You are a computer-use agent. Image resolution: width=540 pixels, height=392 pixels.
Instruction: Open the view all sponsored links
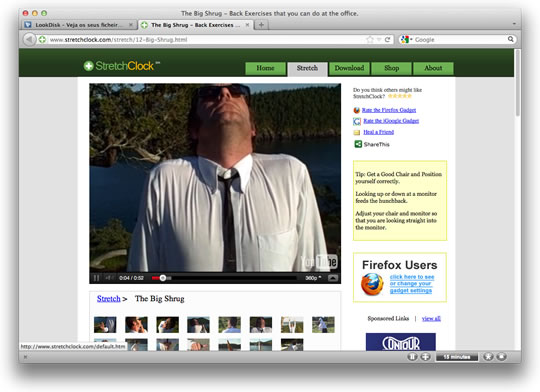click(431, 319)
